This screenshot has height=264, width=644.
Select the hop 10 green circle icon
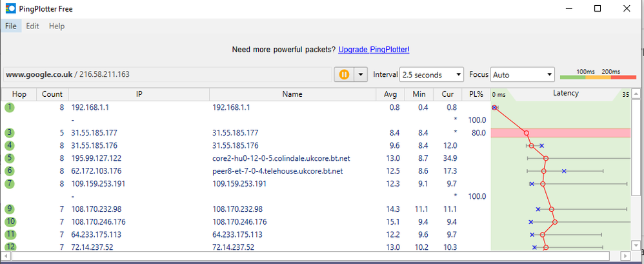pyautogui.click(x=10, y=222)
